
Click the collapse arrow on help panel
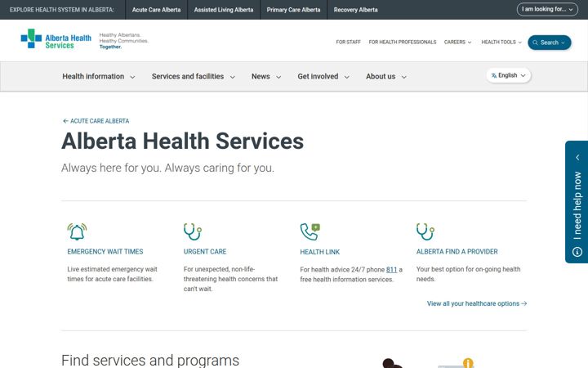pos(577,157)
